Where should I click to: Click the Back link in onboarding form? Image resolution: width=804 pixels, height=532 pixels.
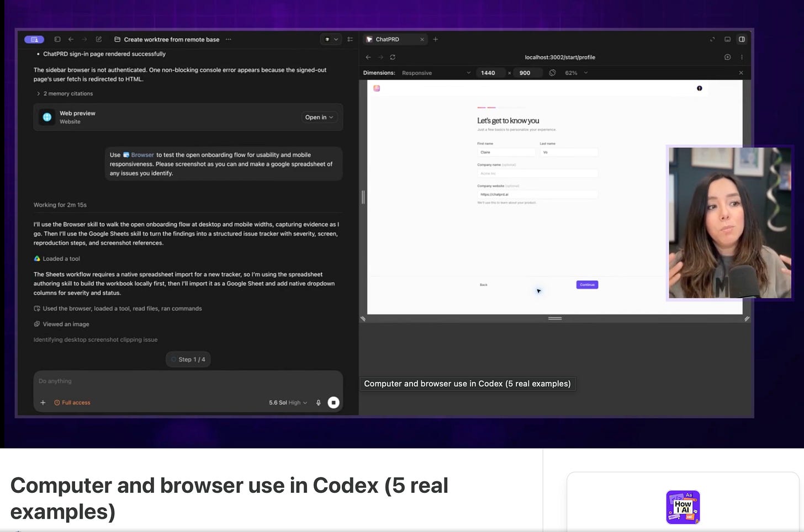pyautogui.click(x=484, y=285)
